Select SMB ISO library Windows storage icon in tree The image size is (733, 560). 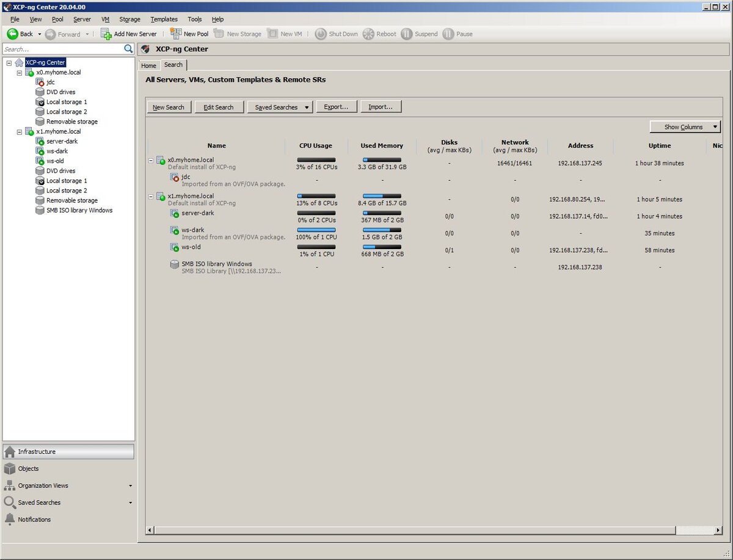click(x=40, y=210)
